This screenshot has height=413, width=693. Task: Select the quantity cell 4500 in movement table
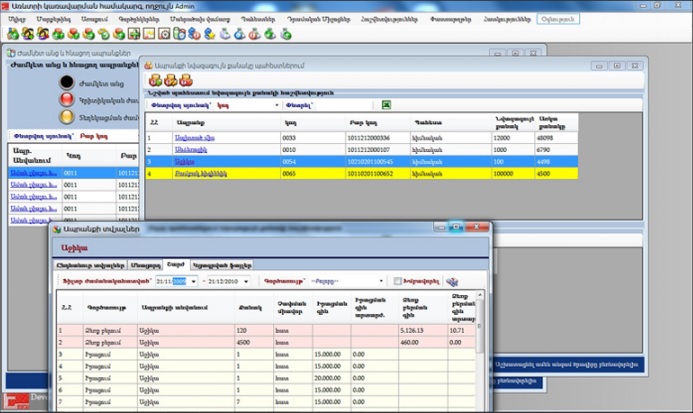pos(254,342)
